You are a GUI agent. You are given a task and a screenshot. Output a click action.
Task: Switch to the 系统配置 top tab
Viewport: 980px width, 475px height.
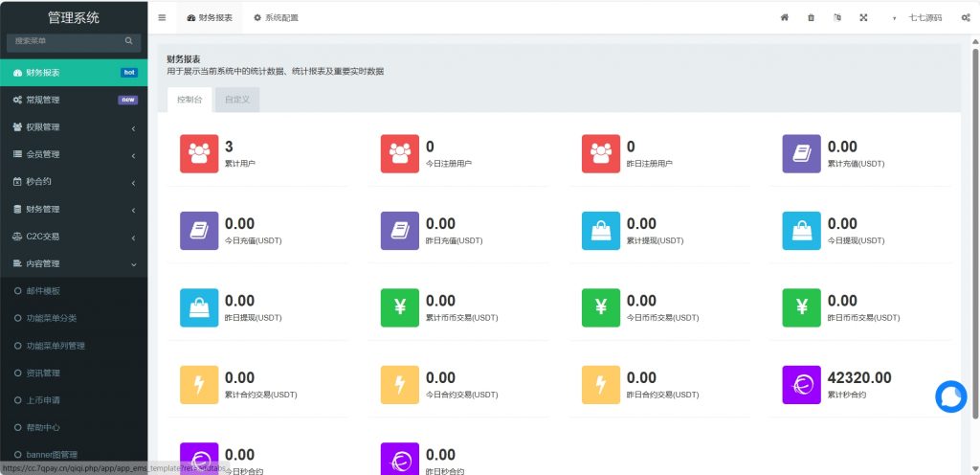276,17
